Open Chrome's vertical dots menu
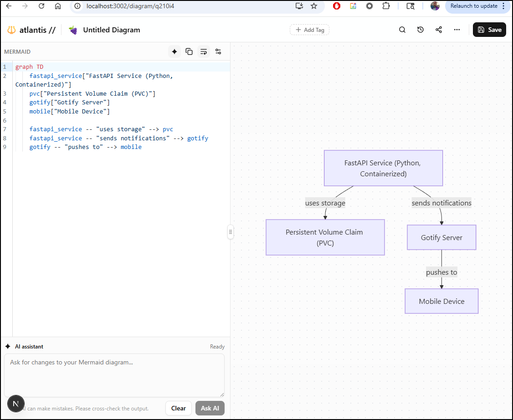The height and width of the screenshot is (420, 513). [x=503, y=6]
